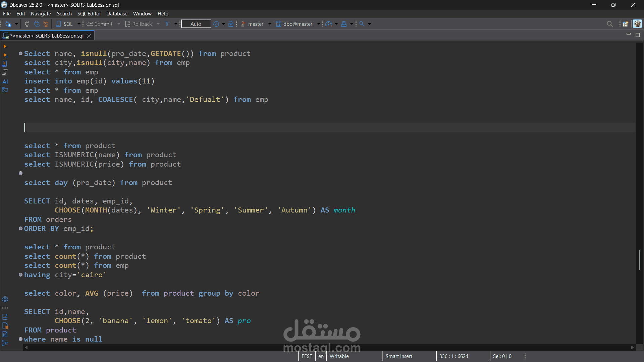Viewport: 644px width, 362px height.
Task: Open the perspective switcher icon
Action: click(x=625, y=24)
